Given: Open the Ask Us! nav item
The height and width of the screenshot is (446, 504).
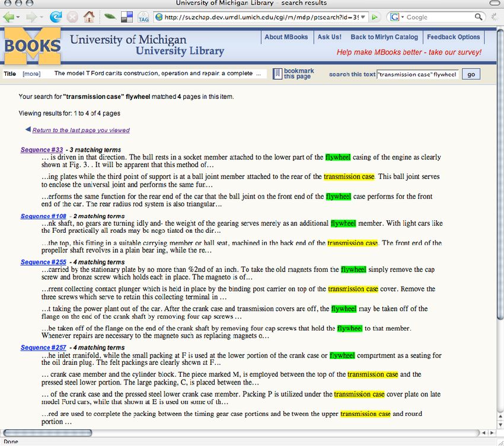Looking at the screenshot, I should click(x=330, y=37).
